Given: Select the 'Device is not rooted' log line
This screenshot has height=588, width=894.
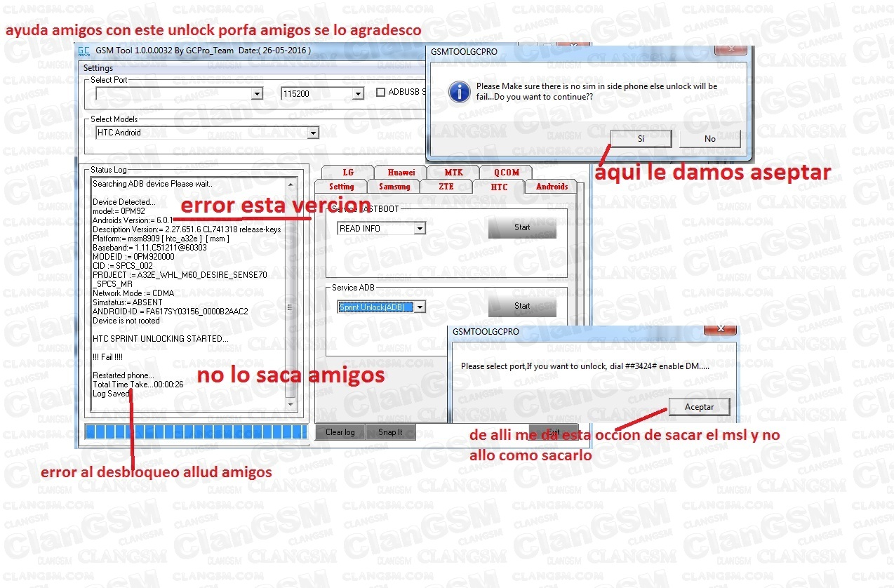Looking at the screenshot, I should (x=126, y=321).
